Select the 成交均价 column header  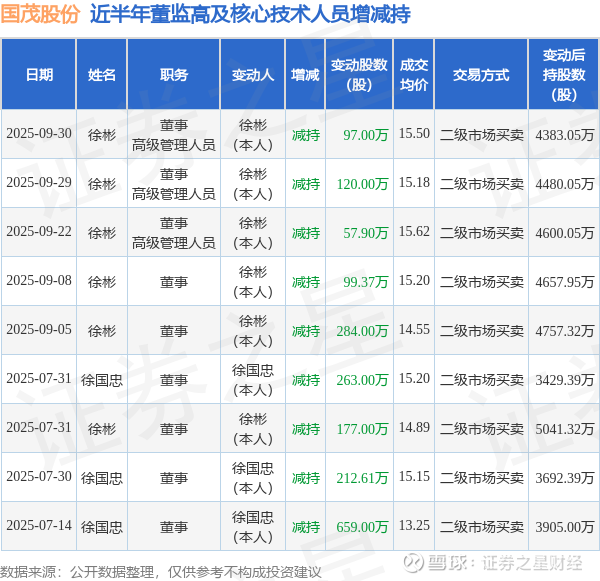[x=414, y=75]
